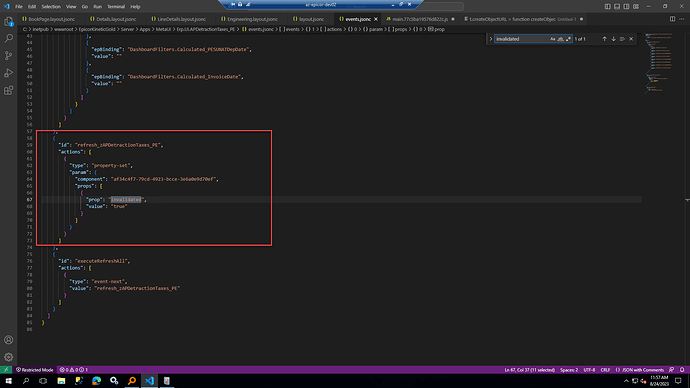Switch to the Engineering.layout.jsonc tab

click(250, 19)
